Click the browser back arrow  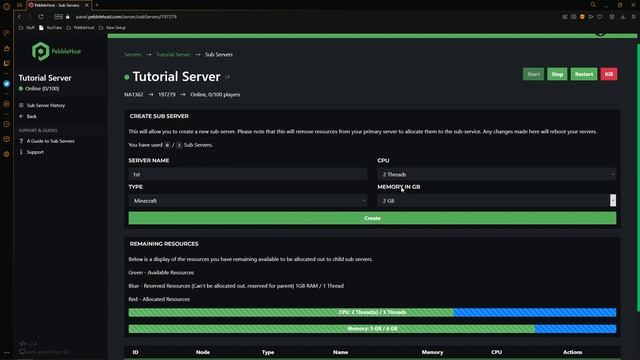[19, 17]
